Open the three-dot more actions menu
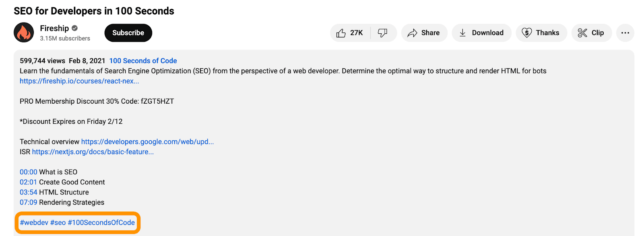Viewport: 644px width, 236px height. 625,33
